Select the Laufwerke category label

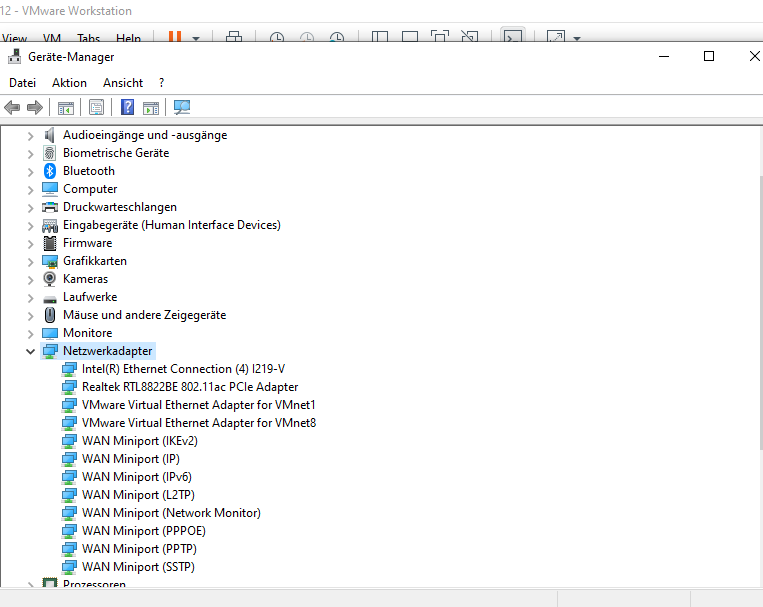click(90, 297)
